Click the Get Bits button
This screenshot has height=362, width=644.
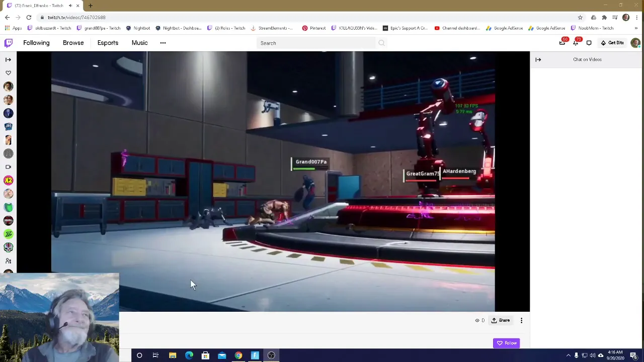[612, 43]
